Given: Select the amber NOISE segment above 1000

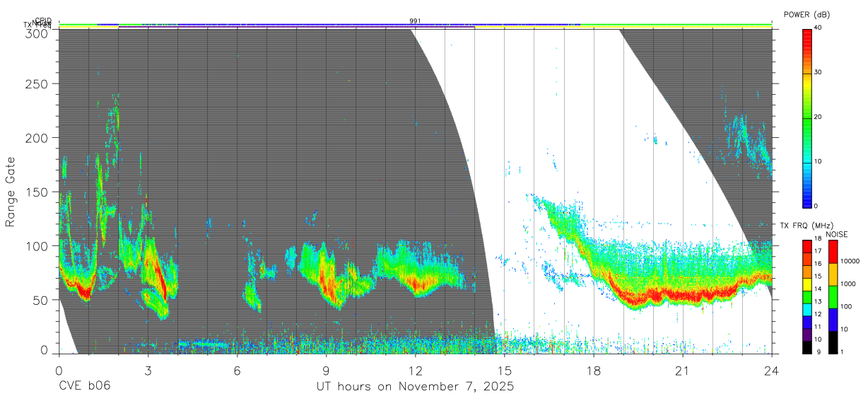Looking at the screenshot, I should (833, 274).
